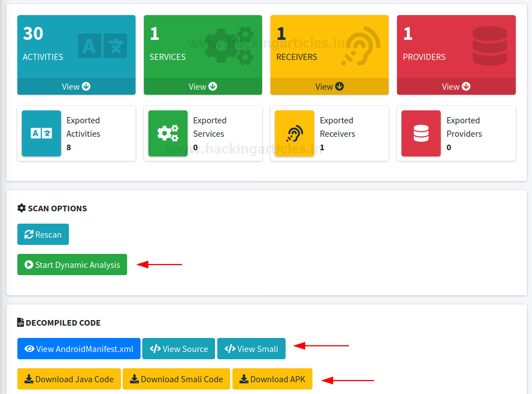Click the Exported Receivers ear icon
This screenshot has height=394, width=532.
pyautogui.click(x=295, y=133)
